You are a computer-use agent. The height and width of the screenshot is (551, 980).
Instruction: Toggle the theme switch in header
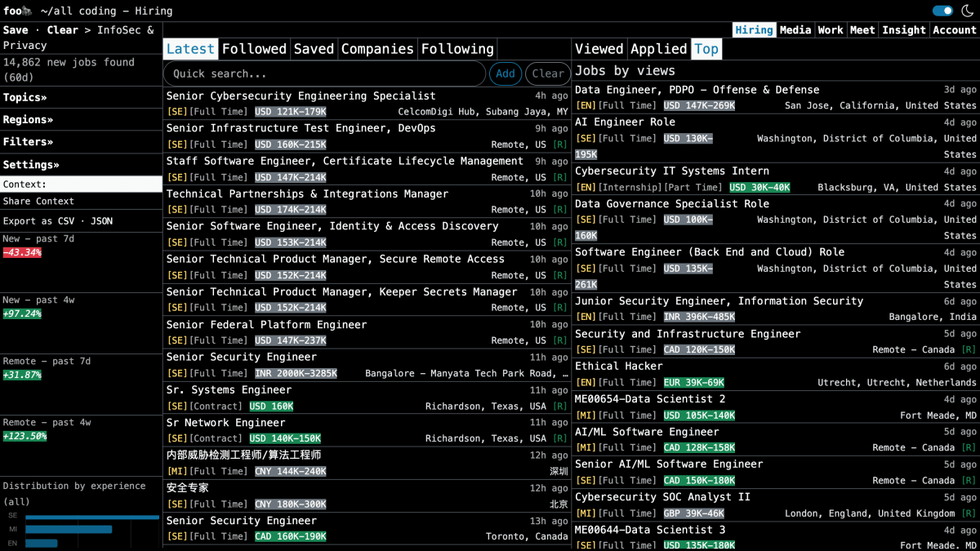[x=942, y=11]
